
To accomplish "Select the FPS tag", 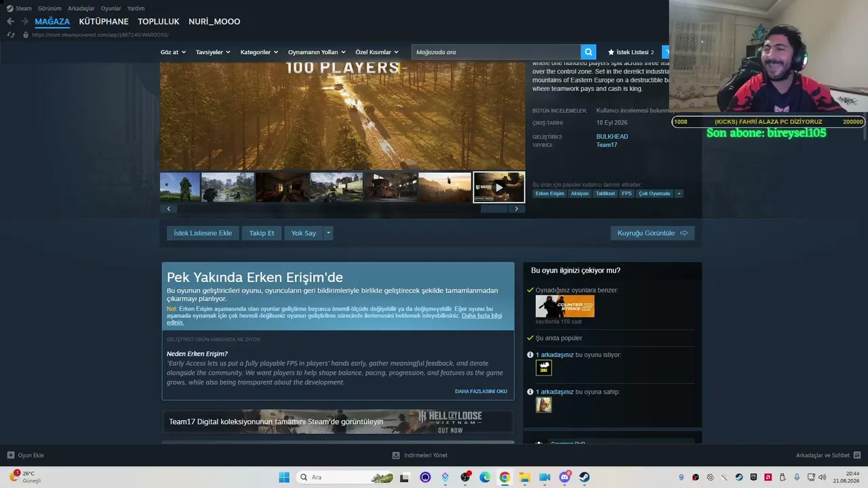I will [627, 194].
